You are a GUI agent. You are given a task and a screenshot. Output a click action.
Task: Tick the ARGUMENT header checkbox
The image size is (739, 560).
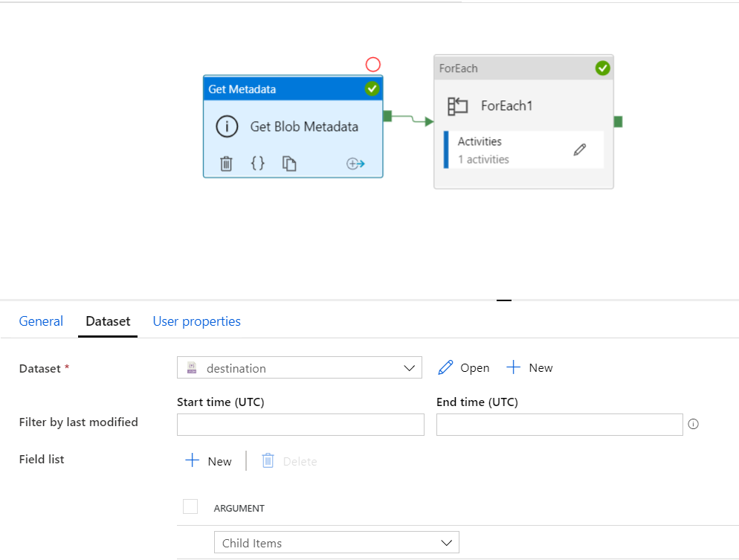tap(190, 506)
